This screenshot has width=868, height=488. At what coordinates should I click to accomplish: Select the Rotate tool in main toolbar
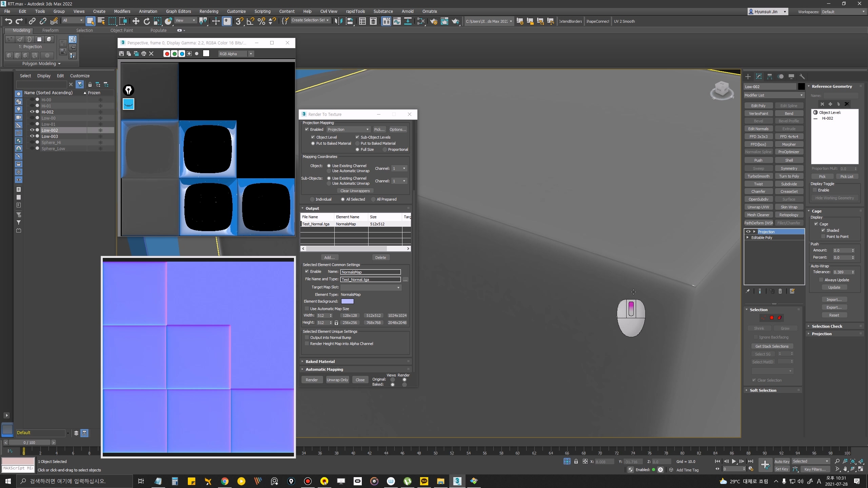[x=146, y=21]
